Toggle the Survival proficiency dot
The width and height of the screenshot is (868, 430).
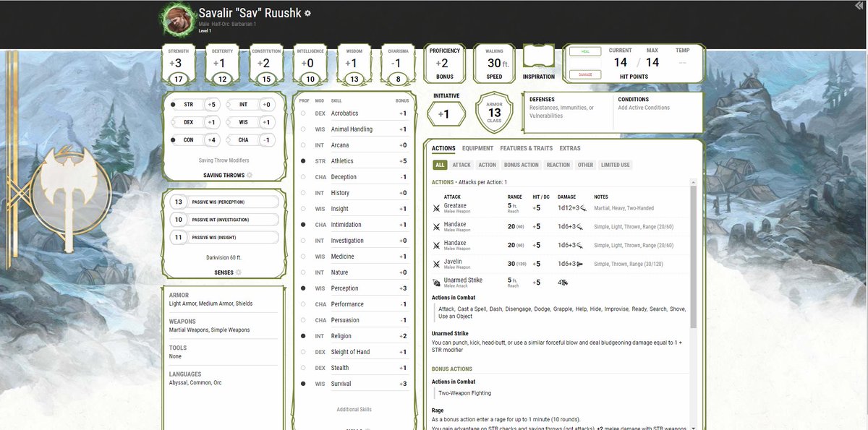coord(303,384)
